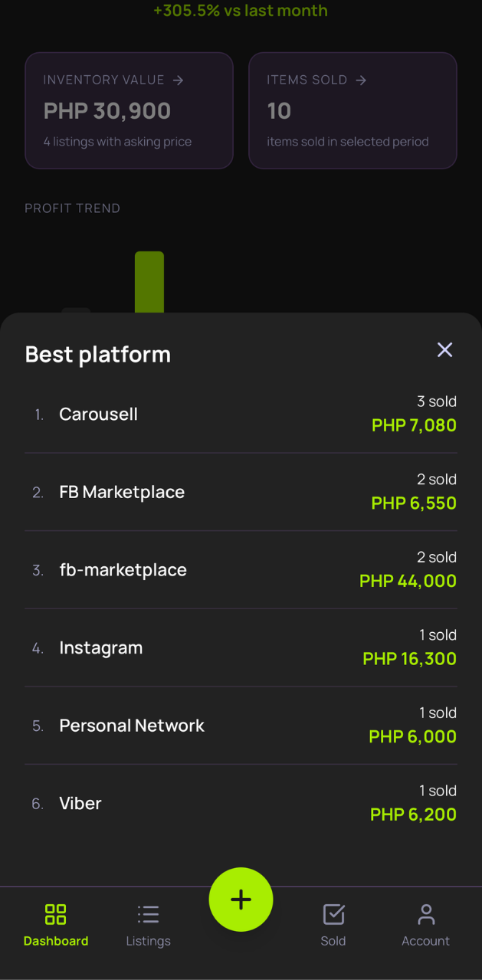Tap the PHP 7,080 sales amount for Carousell
The width and height of the screenshot is (482, 980).
(414, 424)
